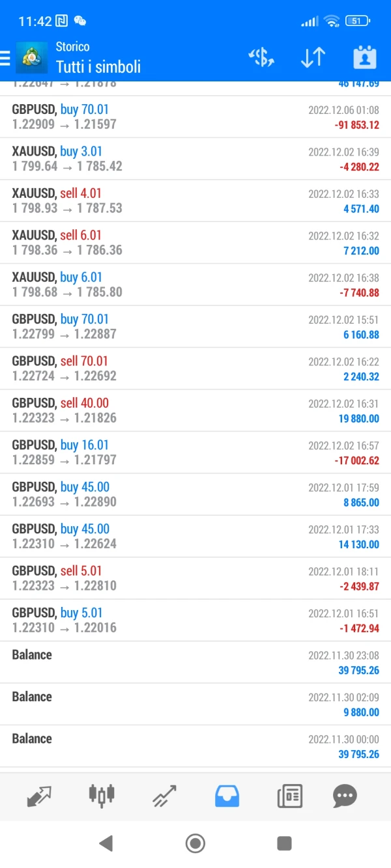Open the currency symbol filter icon
Screen dimensions: 391x868
click(261, 58)
